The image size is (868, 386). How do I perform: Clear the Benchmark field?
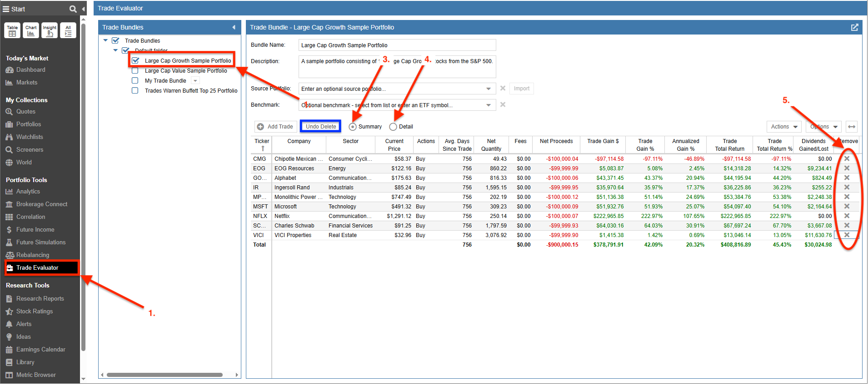pos(503,104)
